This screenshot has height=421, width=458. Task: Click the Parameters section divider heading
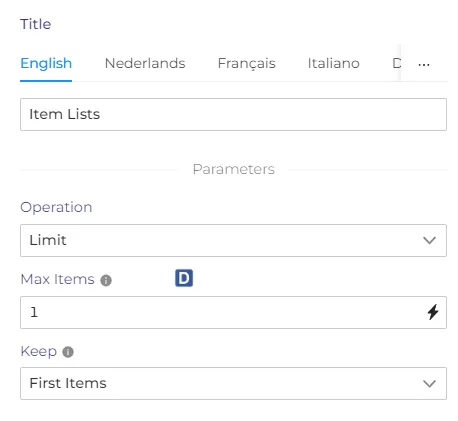[x=234, y=169]
